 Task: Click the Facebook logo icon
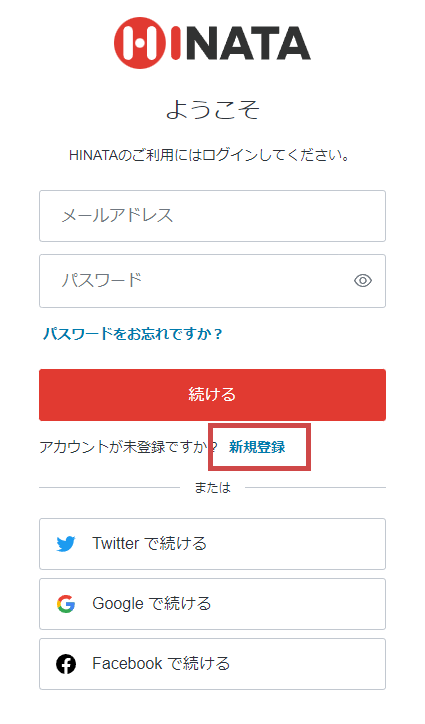click(x=66, y=664)
